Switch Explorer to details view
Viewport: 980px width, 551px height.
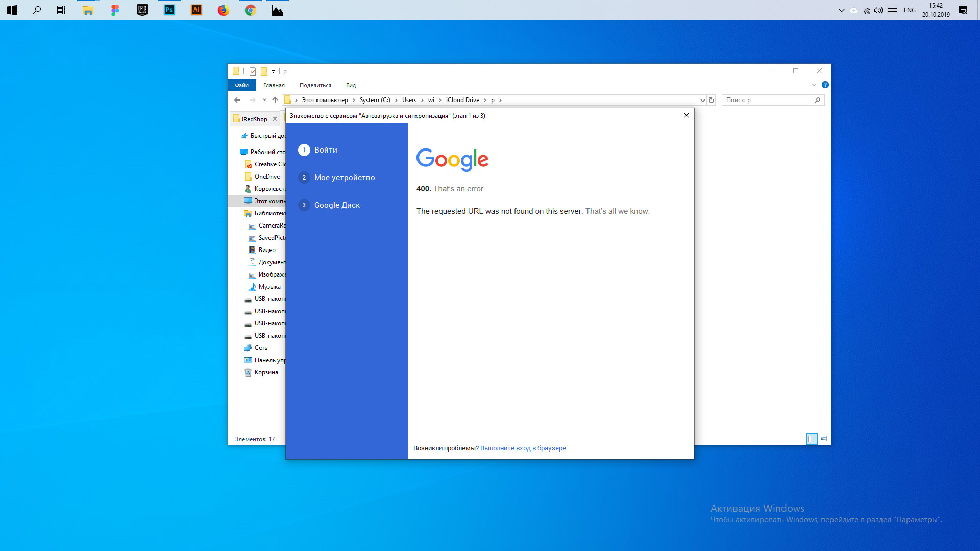click(812, 439)
